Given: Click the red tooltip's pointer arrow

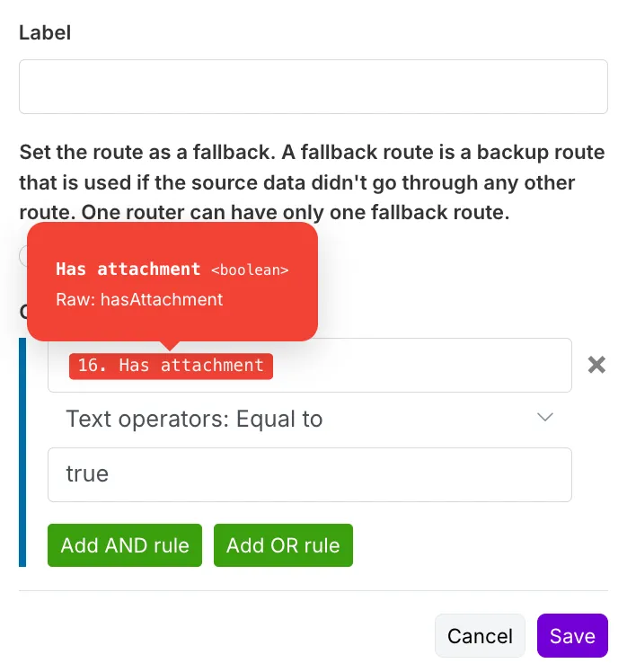Looking at the screenshot, I should (170, 346).
